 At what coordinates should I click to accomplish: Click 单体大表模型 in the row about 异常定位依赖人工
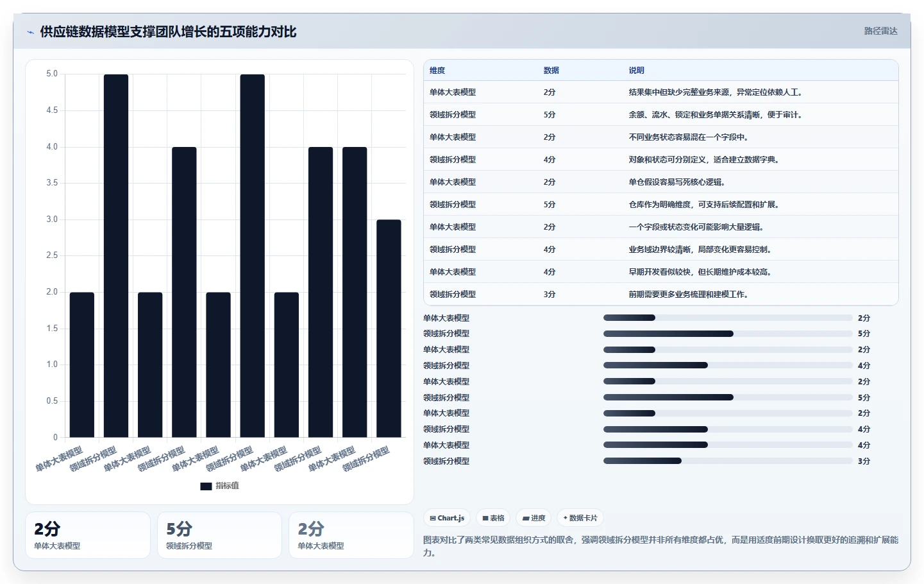pos(453,92)
